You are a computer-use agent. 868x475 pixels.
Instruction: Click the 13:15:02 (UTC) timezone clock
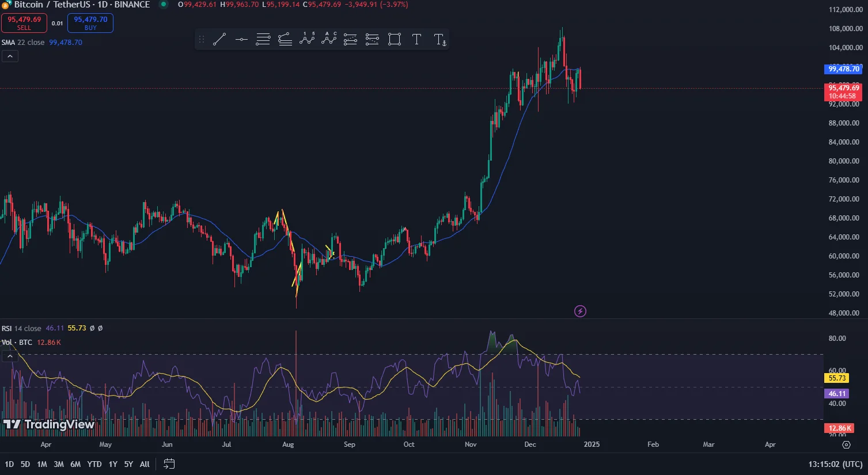coord(835,464)
